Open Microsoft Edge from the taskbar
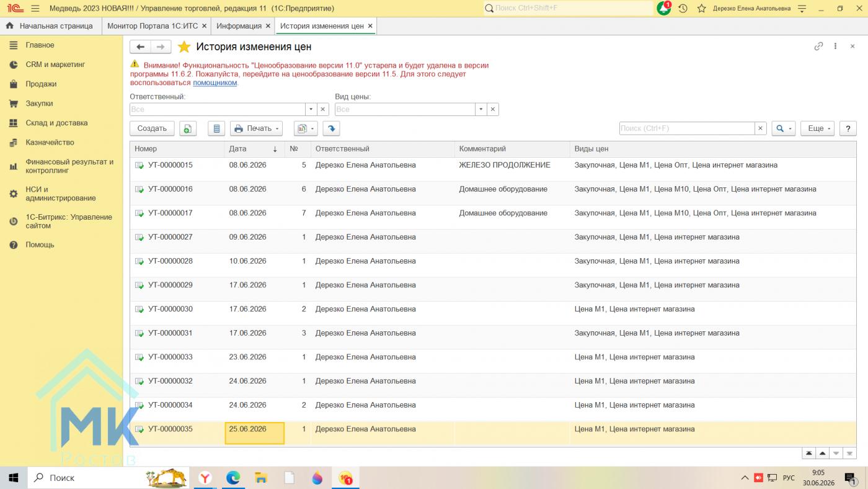868x489 pixels. pos(233,478)
